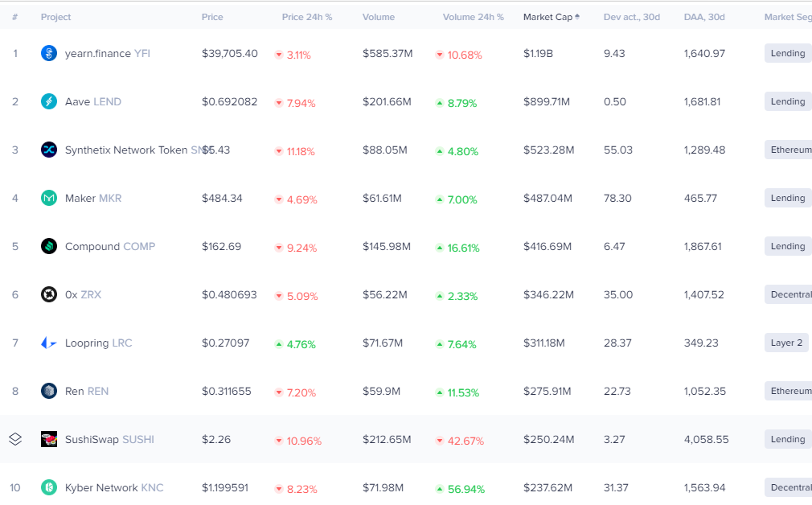This screenshot has width=812, height=505.
Task: Click the Aave LEND logo icon
Action: click(49, 101)
